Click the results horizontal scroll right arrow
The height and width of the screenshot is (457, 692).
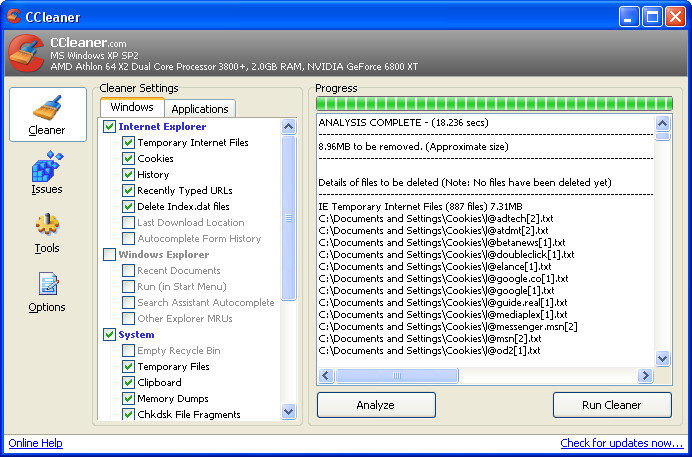pos(645,375)
